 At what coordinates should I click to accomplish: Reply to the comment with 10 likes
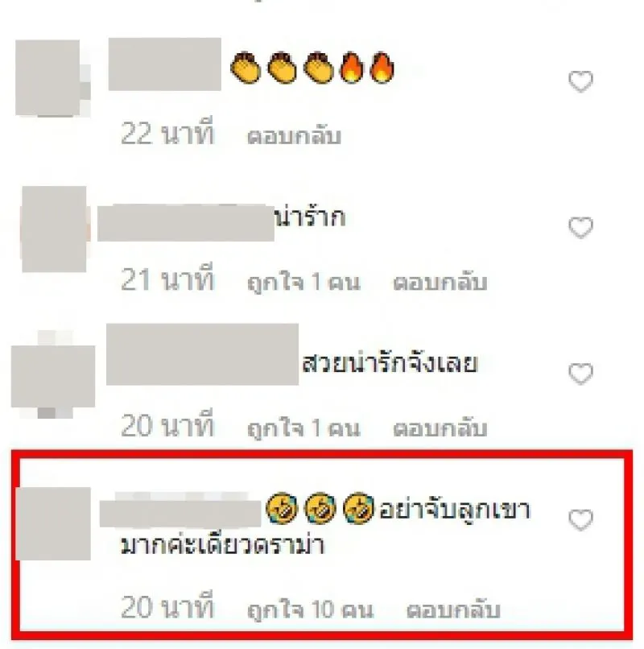[x=452, y=610]
